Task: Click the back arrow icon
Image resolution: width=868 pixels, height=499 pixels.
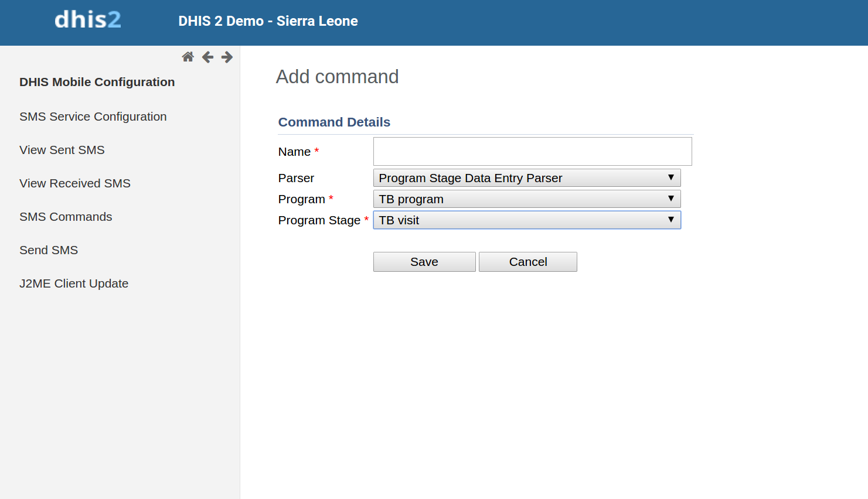Action: (207, 57)
